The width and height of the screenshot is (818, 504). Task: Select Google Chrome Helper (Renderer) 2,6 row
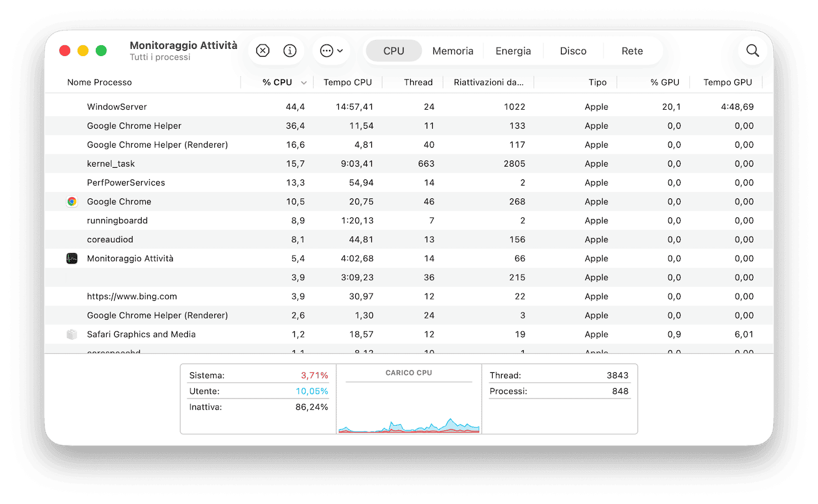click(x=409, y=315)
